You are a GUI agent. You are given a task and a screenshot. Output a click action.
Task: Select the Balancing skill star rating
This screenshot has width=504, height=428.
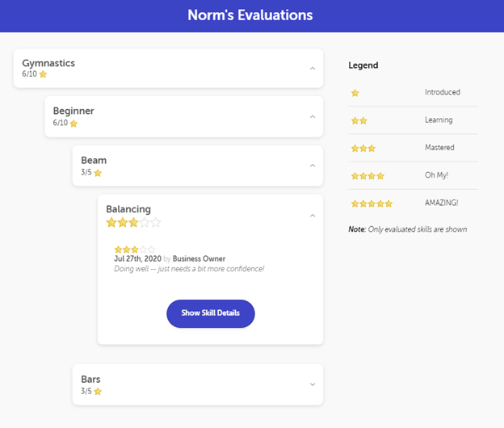(133, 222)
